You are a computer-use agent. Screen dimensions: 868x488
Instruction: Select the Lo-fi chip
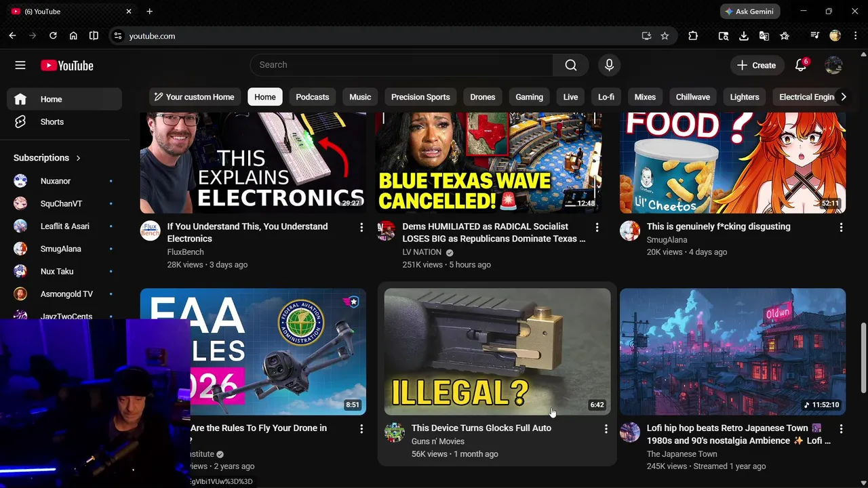606,97
